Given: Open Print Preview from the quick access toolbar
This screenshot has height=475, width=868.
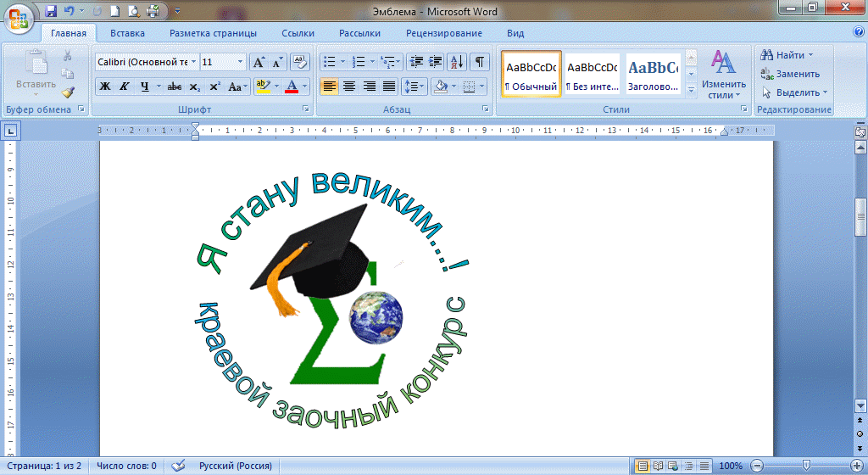Looking at the screenshot, I should [x=133, y=10].
